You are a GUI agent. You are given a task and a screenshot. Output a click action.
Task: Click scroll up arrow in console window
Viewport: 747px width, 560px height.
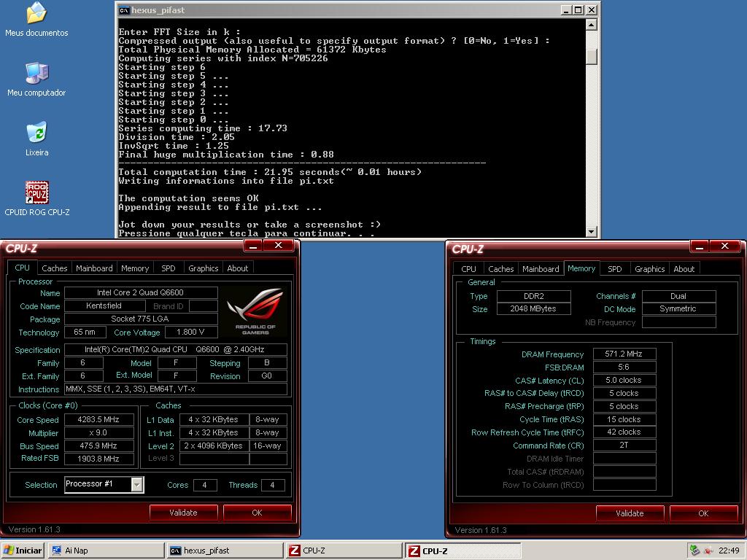(591, 25)
